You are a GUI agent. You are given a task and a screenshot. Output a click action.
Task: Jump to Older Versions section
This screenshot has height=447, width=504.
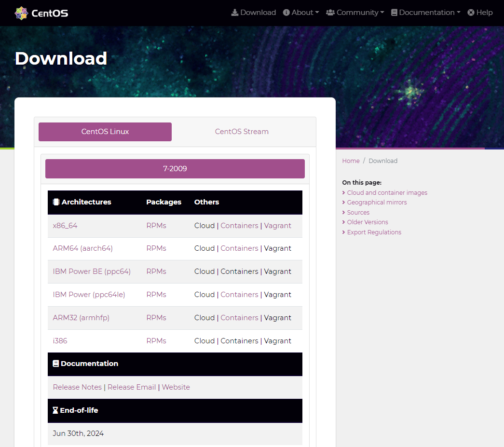click(x=368, y=222)
